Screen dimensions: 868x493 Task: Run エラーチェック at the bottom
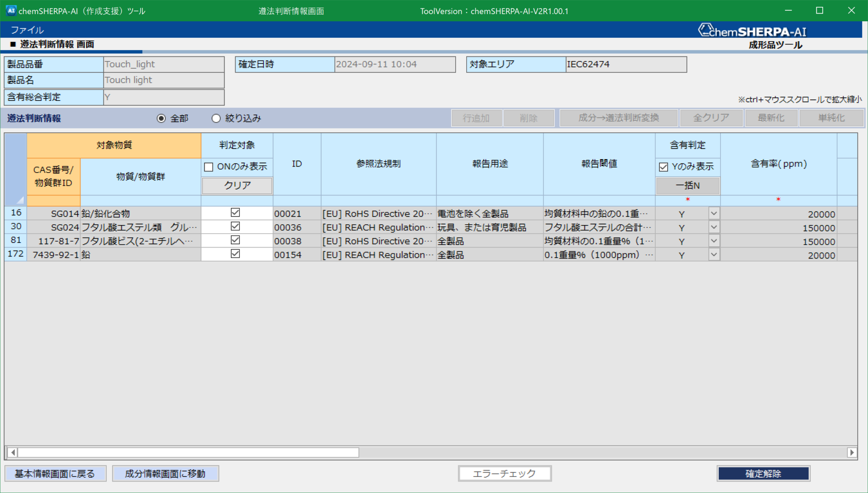(504, 474)
